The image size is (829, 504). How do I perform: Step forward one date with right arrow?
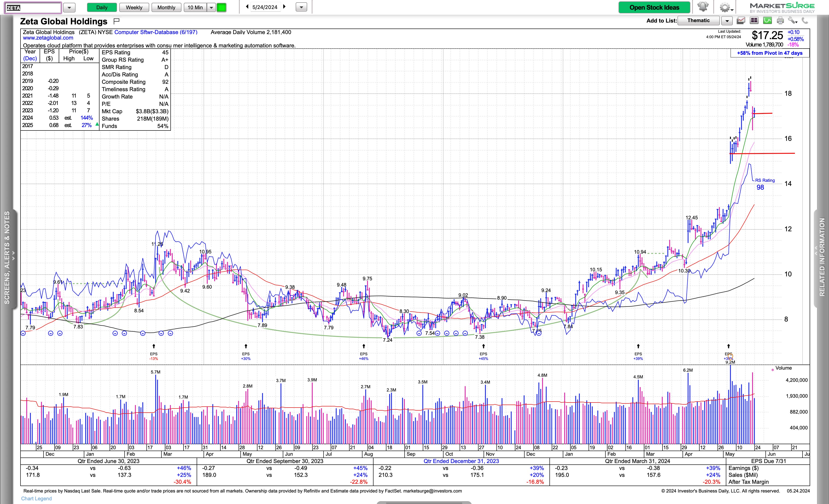point(285,7)
